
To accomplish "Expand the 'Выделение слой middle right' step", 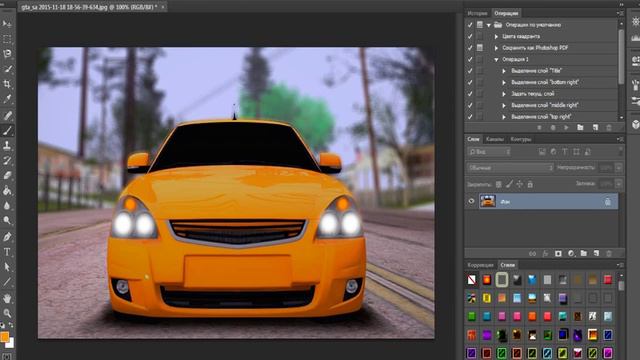I will (504, 105).
